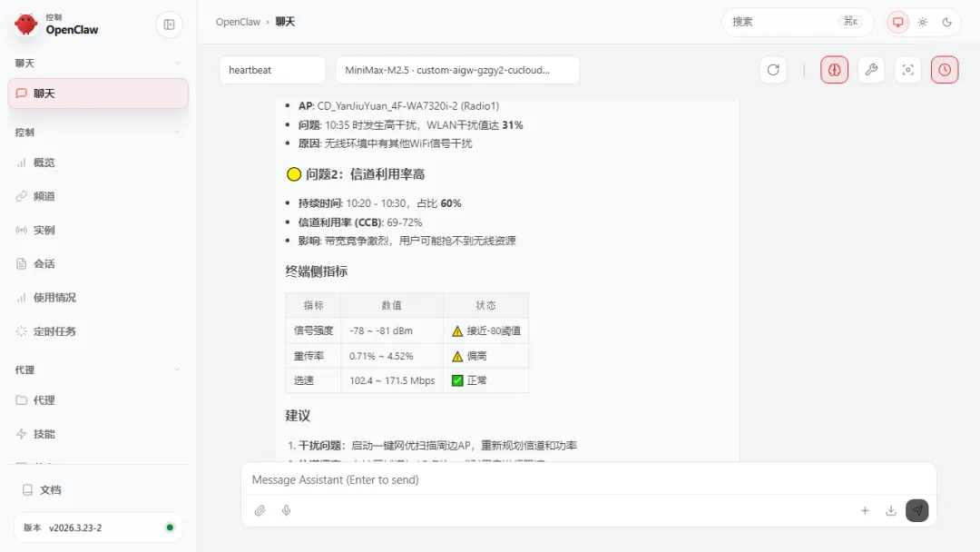Click the 定时任务 spinner icon

click(21, 331)
